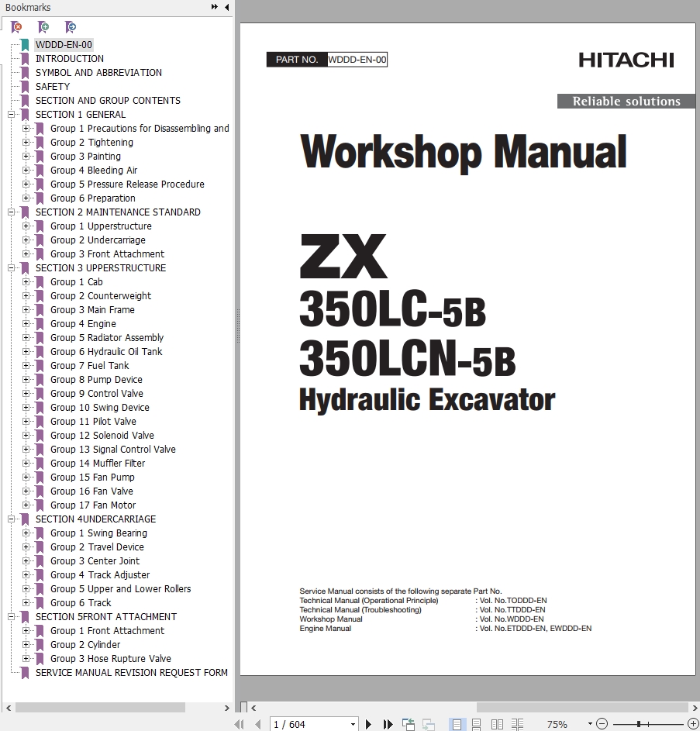Expand Group 8 Pump Device bookmark
700x731 pixels.
[x=26, y=380]
